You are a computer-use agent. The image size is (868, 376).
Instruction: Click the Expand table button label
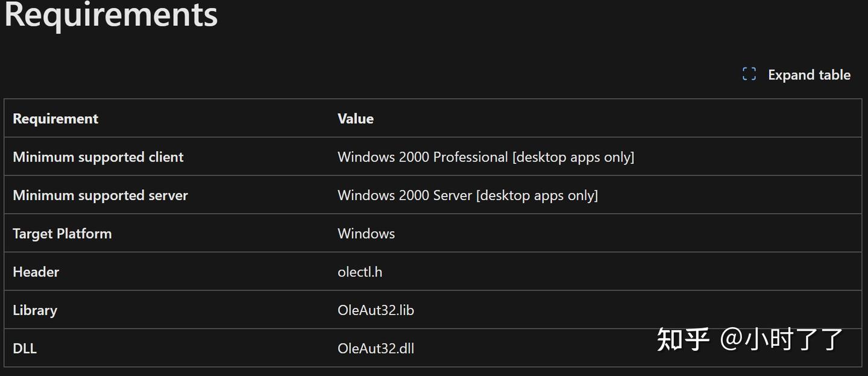pyautogui.click(x=809, y=75)
